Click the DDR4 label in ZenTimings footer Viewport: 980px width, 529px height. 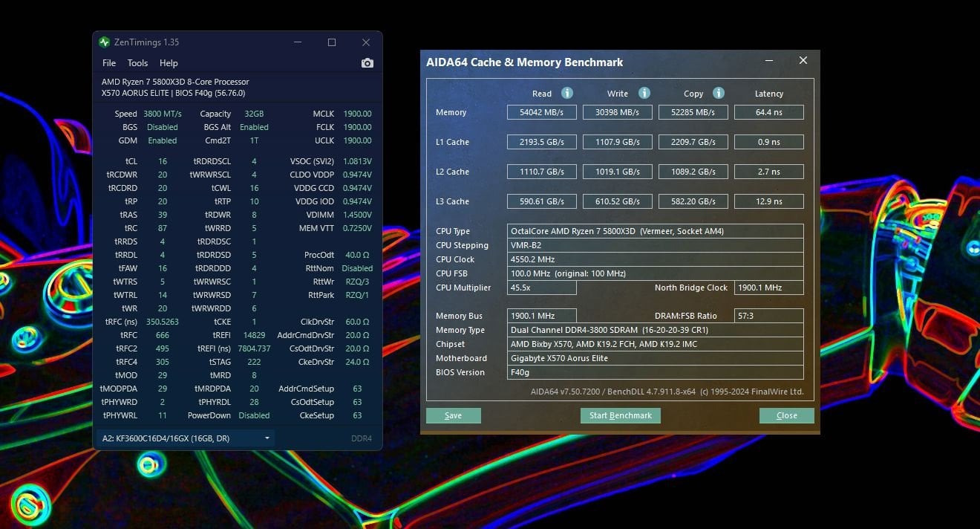[362, 438]
